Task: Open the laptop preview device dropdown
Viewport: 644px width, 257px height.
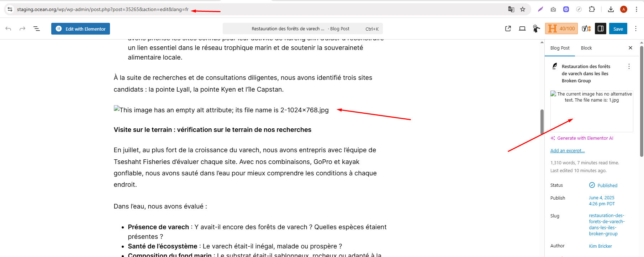Action: coord(522,29)
